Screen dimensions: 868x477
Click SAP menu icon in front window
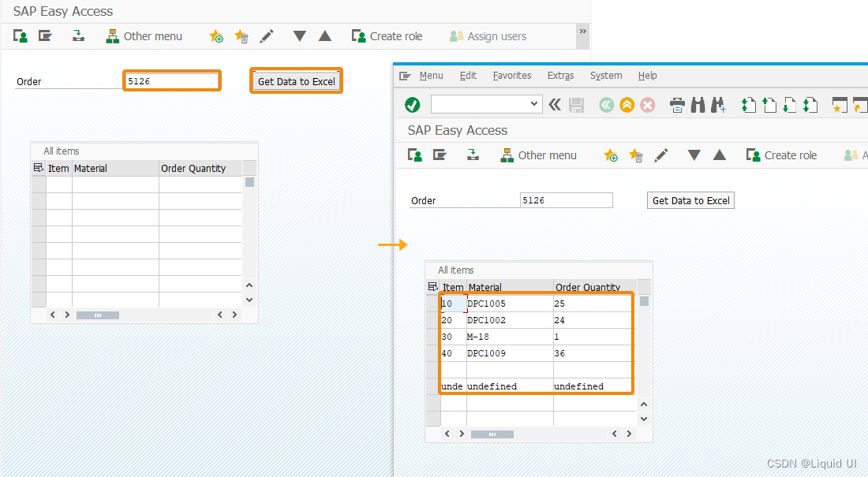pyautogui.click(x=440, y=155)
